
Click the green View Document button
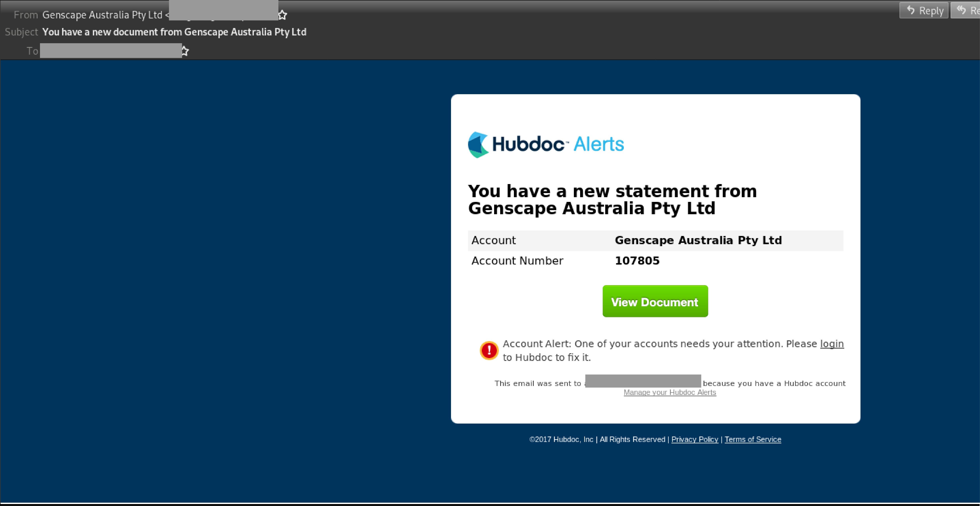tap(655, 301)
